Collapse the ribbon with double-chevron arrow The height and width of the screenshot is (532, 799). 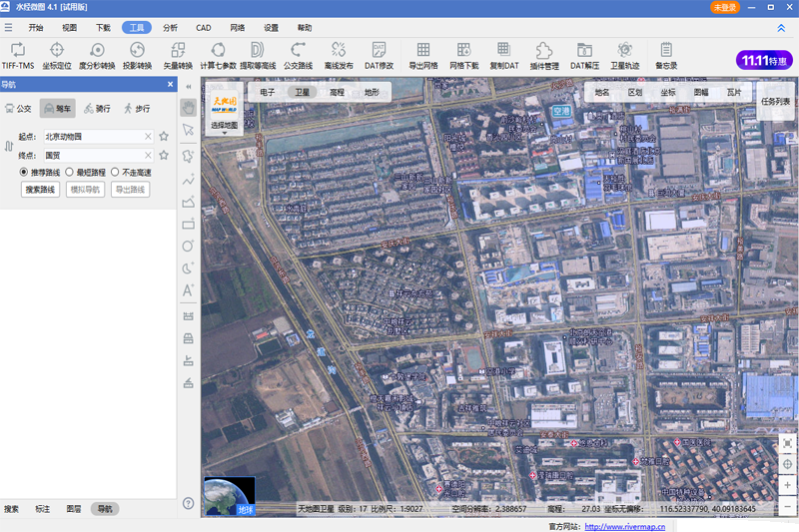pos(780,29)
